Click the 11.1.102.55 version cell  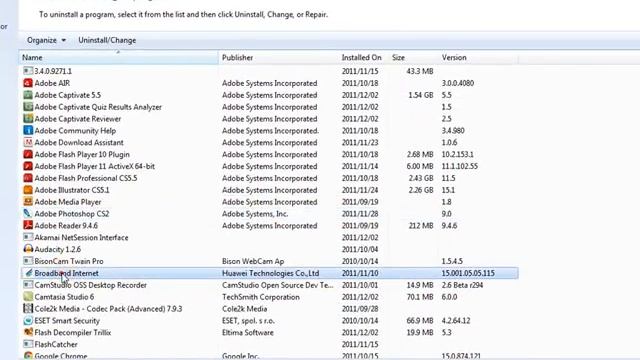(x=460, y=166)
